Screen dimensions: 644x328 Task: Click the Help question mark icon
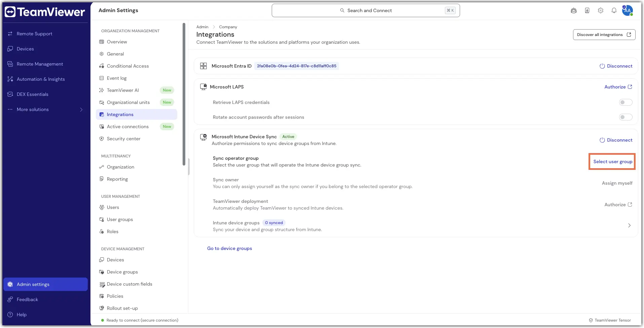tap(10, 315)
